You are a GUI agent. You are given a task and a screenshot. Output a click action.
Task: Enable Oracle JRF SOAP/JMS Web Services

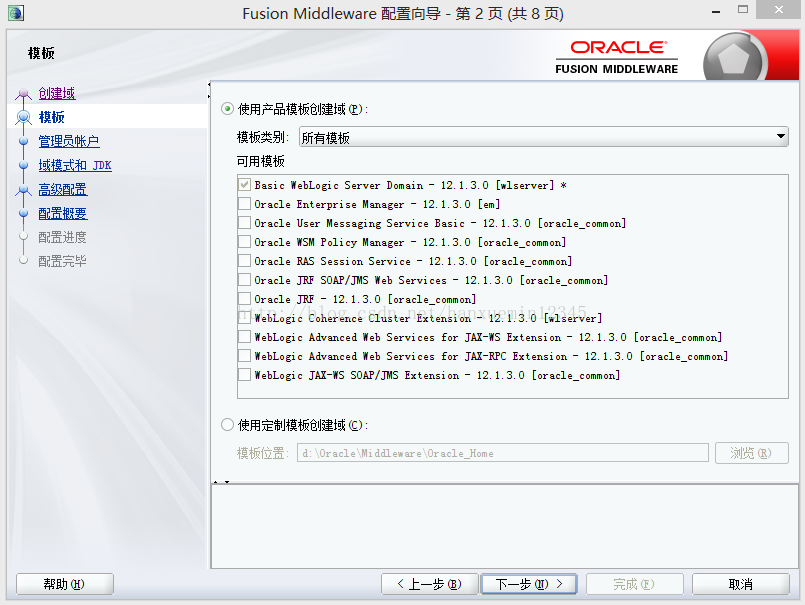click(x=244, y=280)
